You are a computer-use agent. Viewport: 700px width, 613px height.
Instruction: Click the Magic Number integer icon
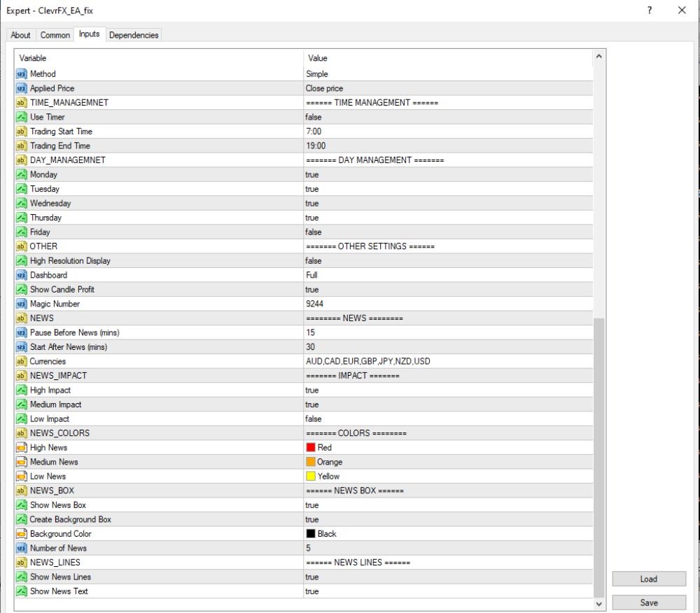click(21, 304)
